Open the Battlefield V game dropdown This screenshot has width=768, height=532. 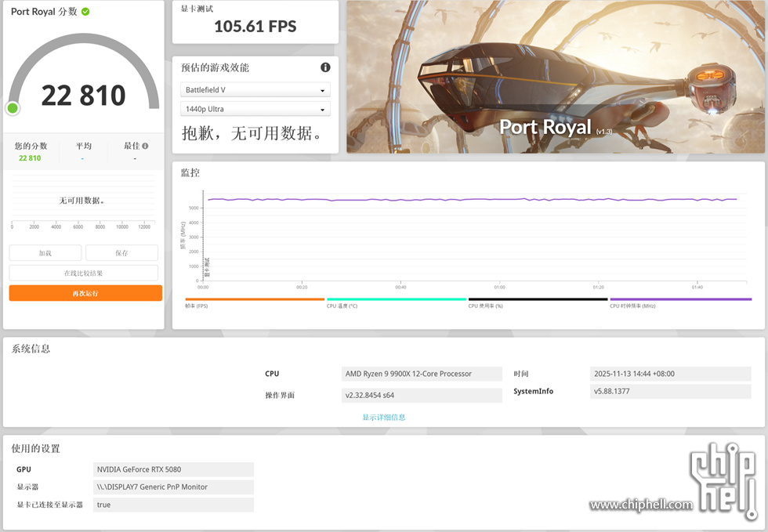(x=255, y=90)
